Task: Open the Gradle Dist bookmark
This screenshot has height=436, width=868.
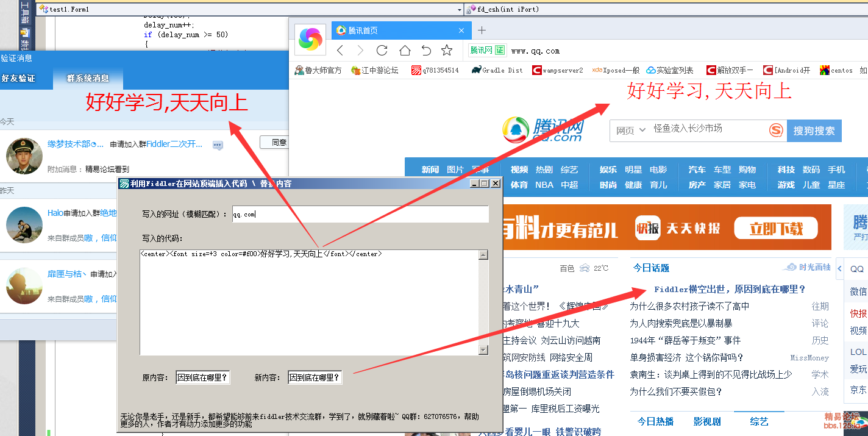Action: 497,70
